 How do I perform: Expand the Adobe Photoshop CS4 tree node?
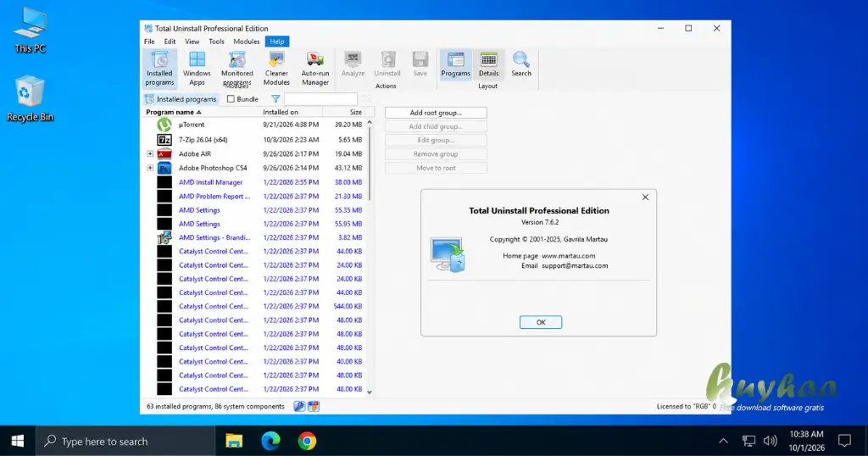150,168
